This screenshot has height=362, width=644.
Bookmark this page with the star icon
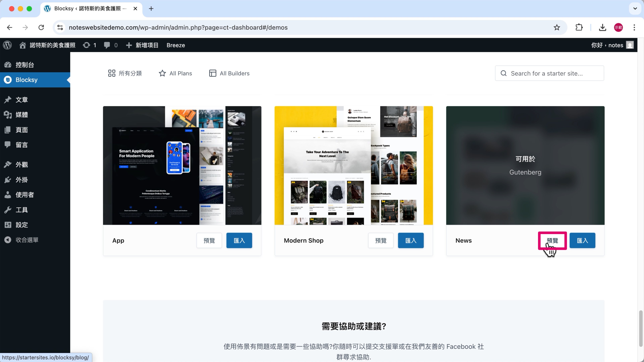click(x=556, y=27)
